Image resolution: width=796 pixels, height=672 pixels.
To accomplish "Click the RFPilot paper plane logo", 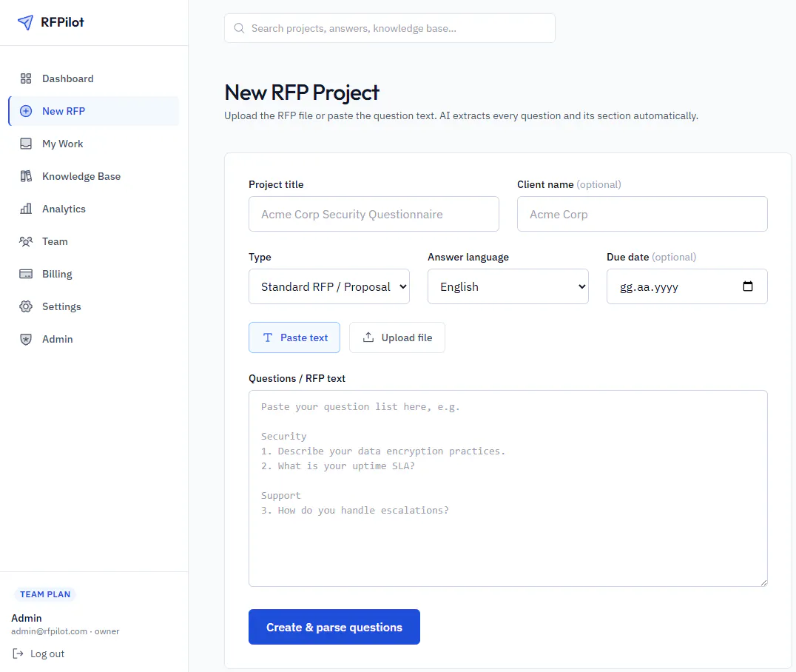I will coord(25,22).
